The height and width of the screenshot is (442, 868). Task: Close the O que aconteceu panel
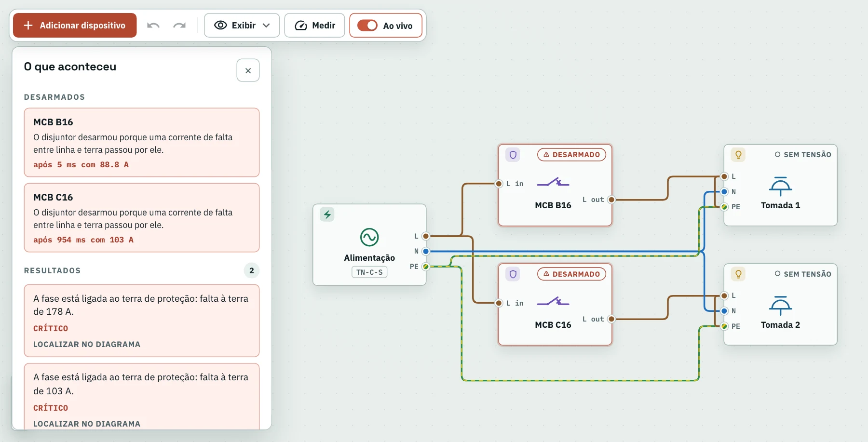point(248,70)
